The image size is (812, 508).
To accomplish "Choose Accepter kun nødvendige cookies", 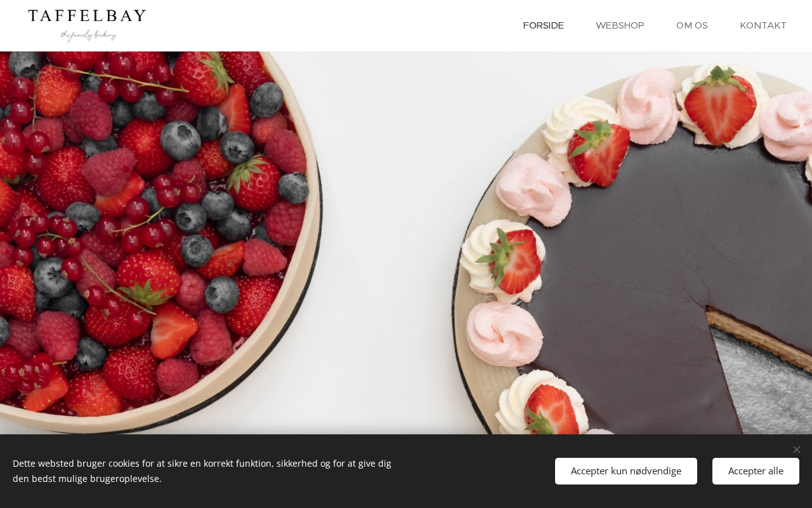I will tap(626, 471).
